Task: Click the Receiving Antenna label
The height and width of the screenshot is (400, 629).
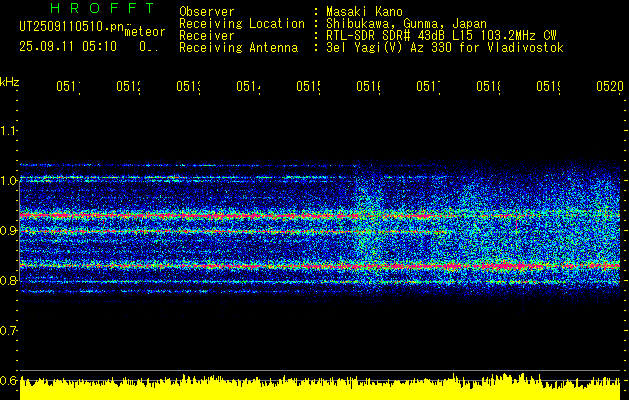Action: [x=239, y=48]
